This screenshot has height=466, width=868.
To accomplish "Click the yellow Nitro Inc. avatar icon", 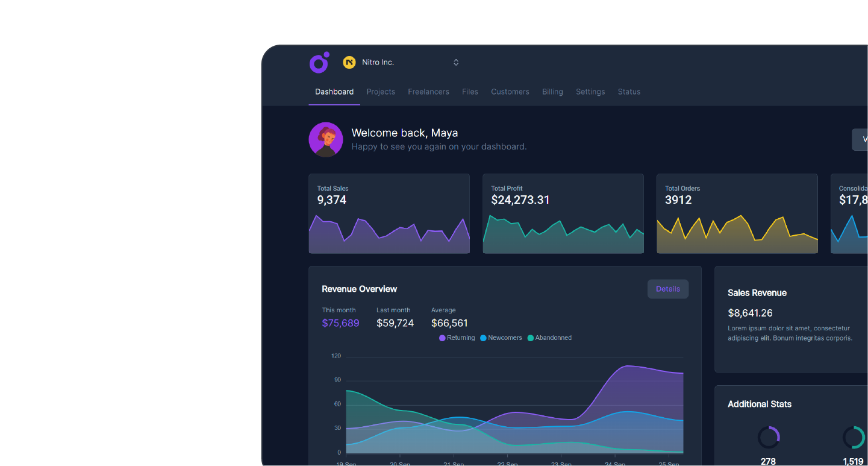I will (x=349, y=62).
